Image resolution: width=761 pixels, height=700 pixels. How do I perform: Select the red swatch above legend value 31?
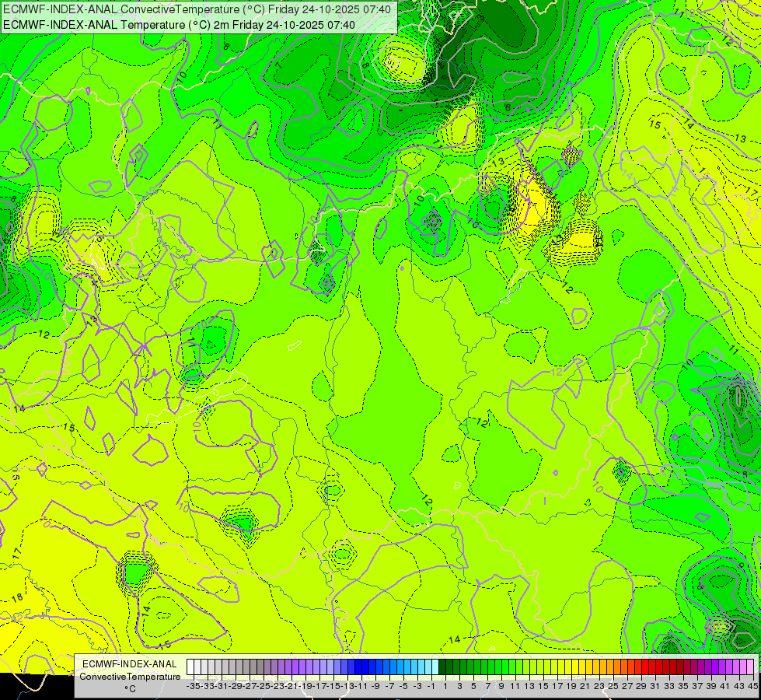652,667
